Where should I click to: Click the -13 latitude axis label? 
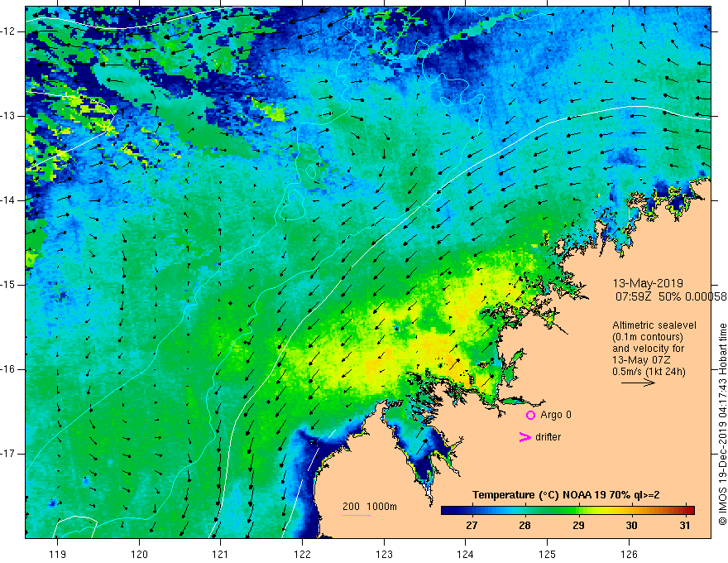[9, 116]
